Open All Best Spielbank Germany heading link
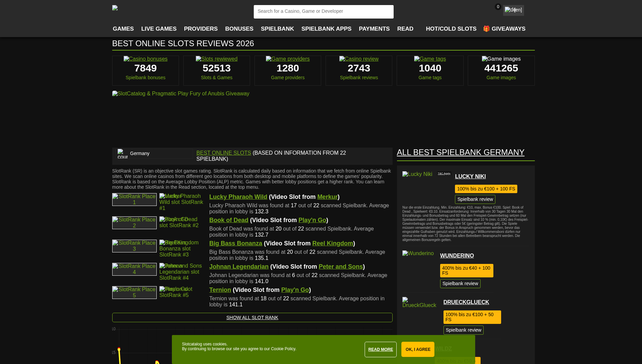Screen dimensions: 642x364 coord(461,152)
